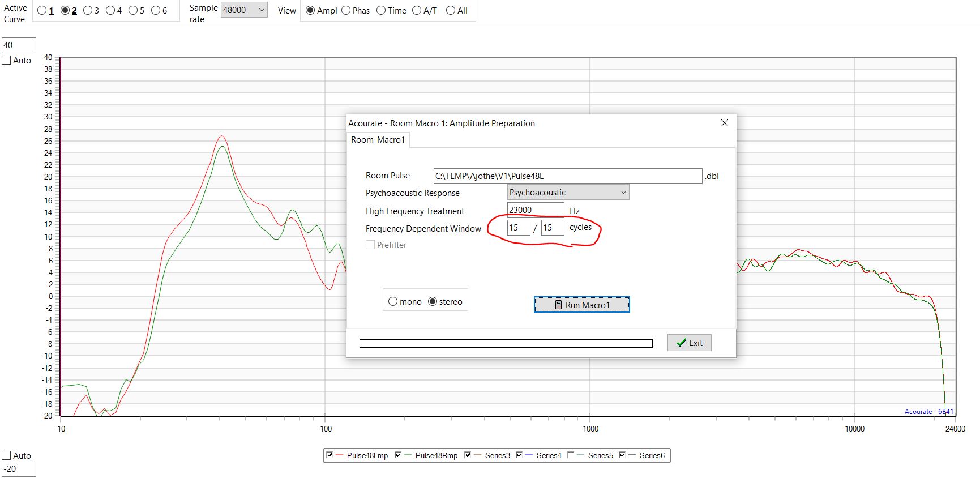This screenshot has width=980, height=478.
Task: Click the dialog title Amplitude Preparation text
Action: pos(492,123)
